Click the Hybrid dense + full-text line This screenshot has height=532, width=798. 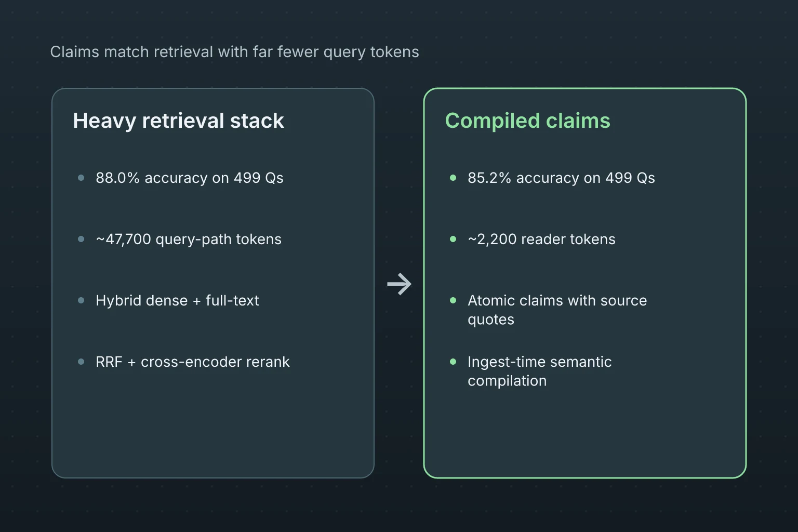coord(177,300)
